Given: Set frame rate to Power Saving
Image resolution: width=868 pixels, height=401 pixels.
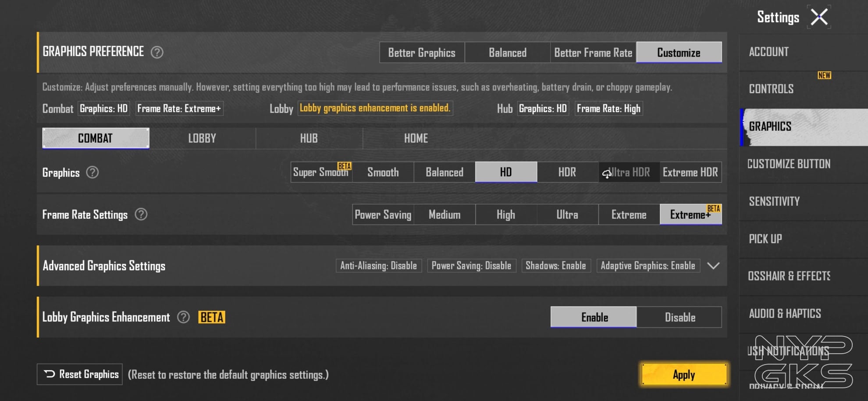Looking at the screenshot, I should pos(383,215).
